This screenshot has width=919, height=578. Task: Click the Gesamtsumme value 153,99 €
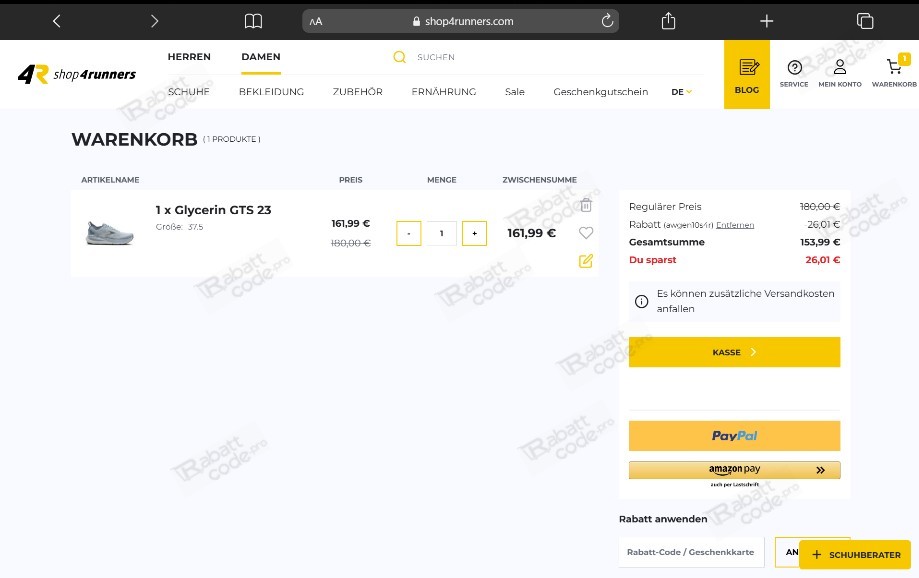click(x=820, y=242)
